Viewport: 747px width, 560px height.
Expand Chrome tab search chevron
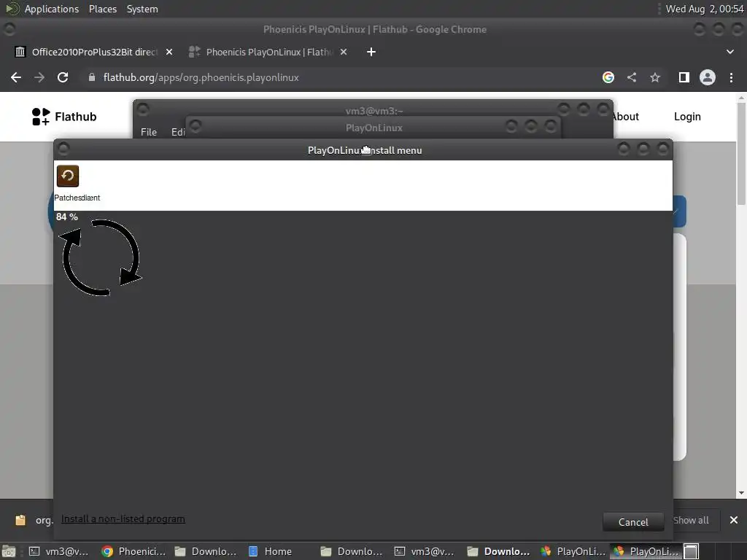(x=729, y=52)
